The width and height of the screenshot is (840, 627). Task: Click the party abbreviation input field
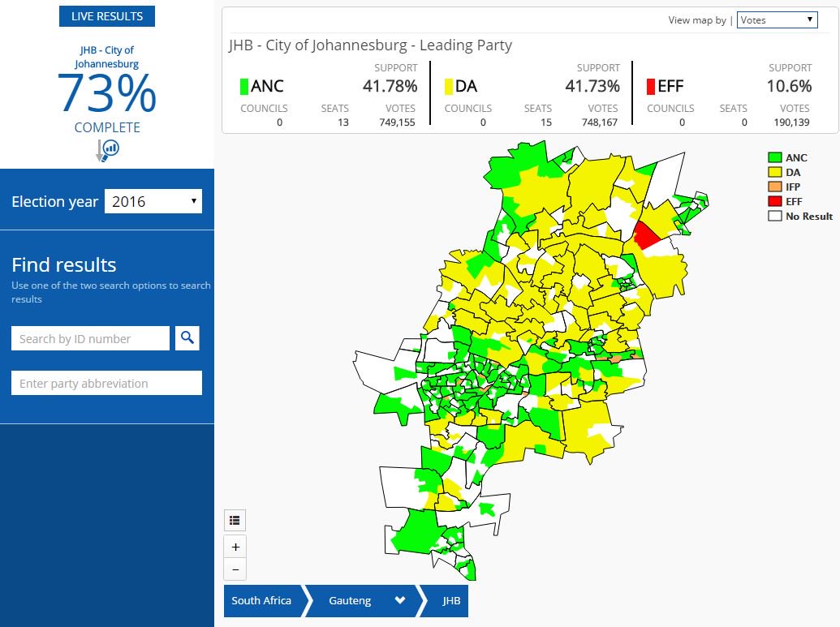[x=106, y=383]
